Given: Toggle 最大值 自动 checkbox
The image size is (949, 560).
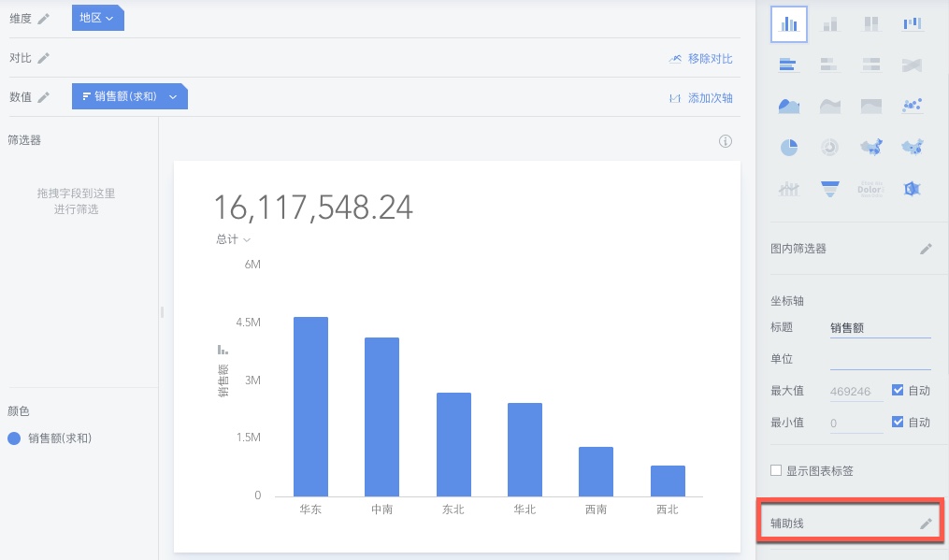Looking at the screenshot, I should (898, 390).
